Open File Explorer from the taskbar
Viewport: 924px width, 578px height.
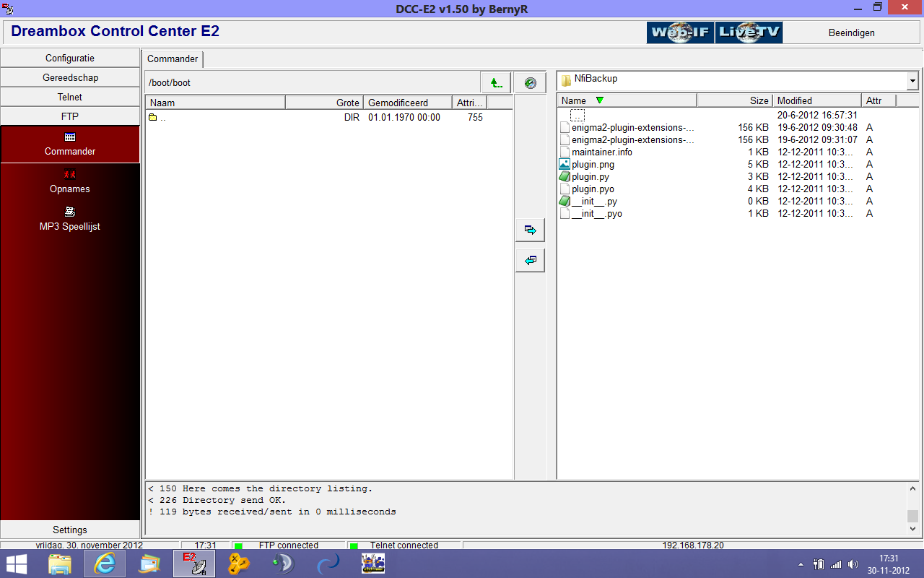click(x=60, y=564)
